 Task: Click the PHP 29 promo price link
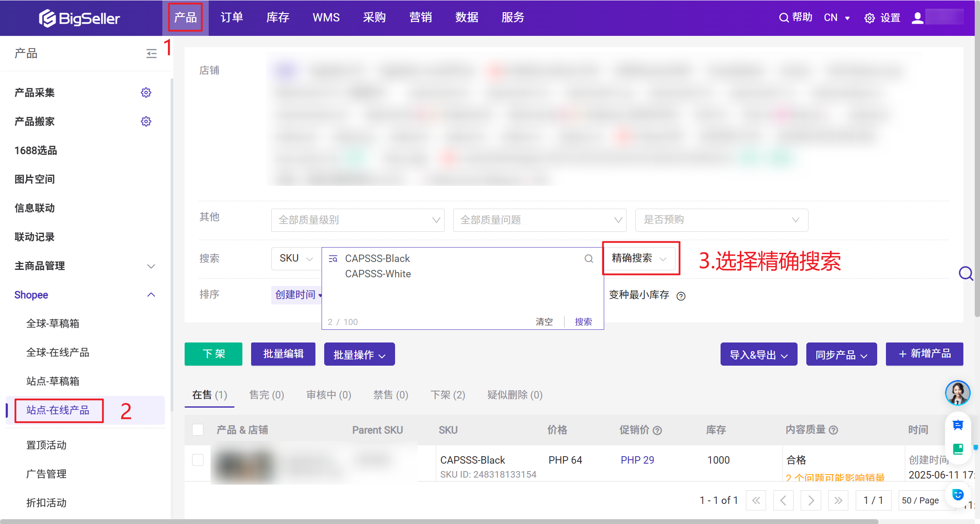pyautogui.click(x=637, y=460)
